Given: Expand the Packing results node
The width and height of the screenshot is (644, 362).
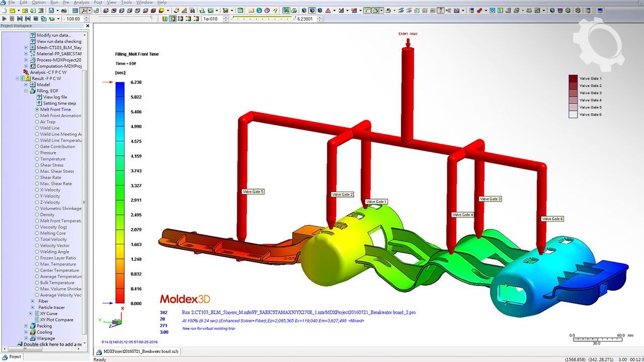Looking at the screenshot, I should pos(26,326).
